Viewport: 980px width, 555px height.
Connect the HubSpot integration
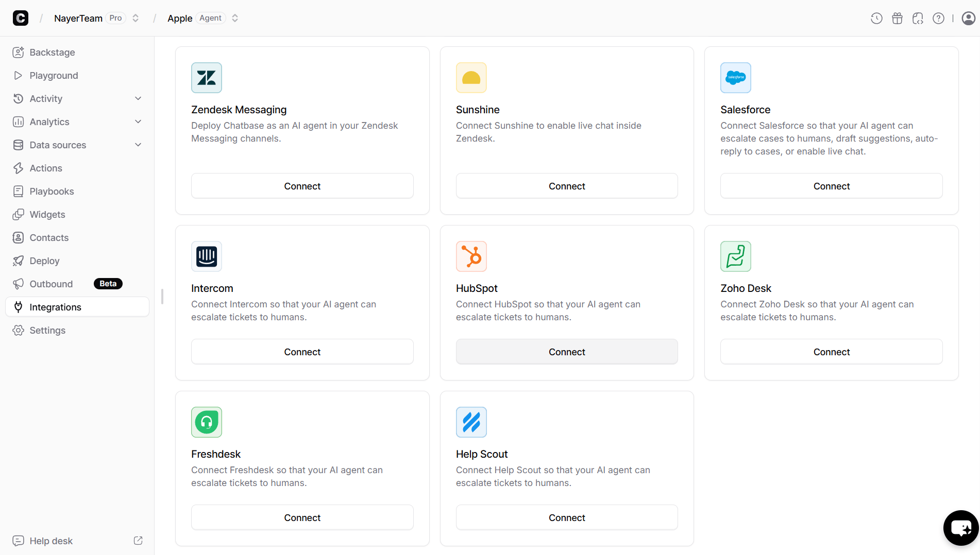[567, 352]
